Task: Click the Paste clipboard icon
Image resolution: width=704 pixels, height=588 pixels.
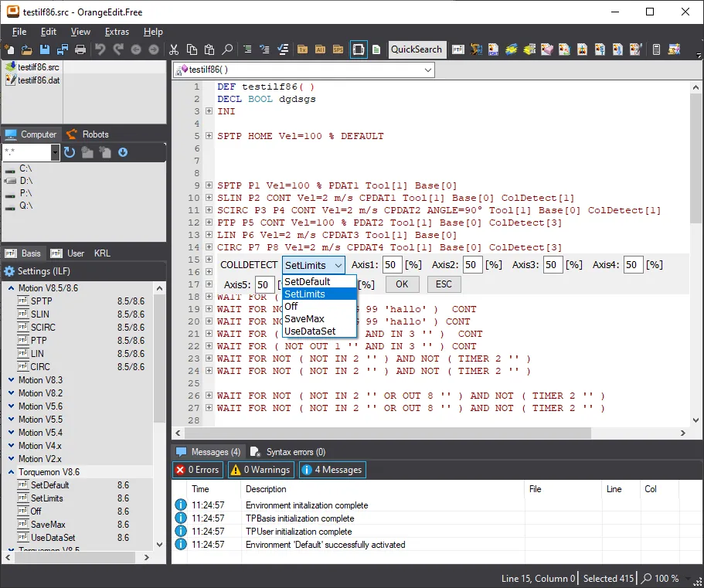Action: coord(209,49)
